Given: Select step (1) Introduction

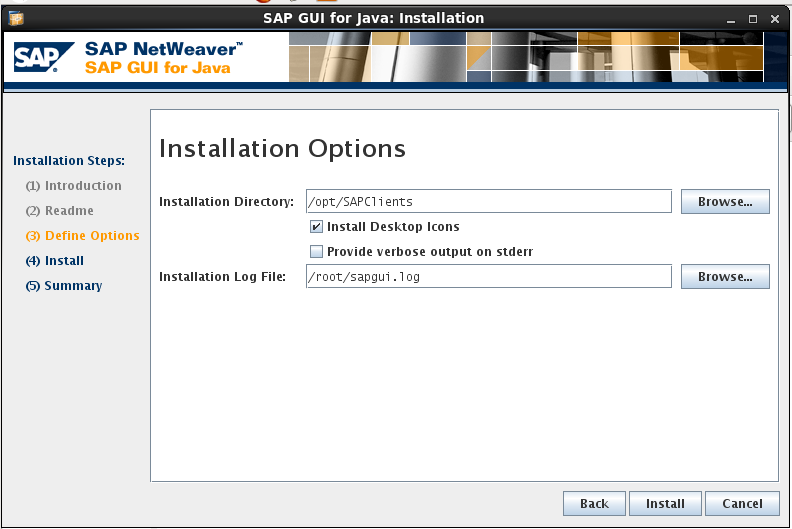Looking at the screenshot, I should click(74, 186).
